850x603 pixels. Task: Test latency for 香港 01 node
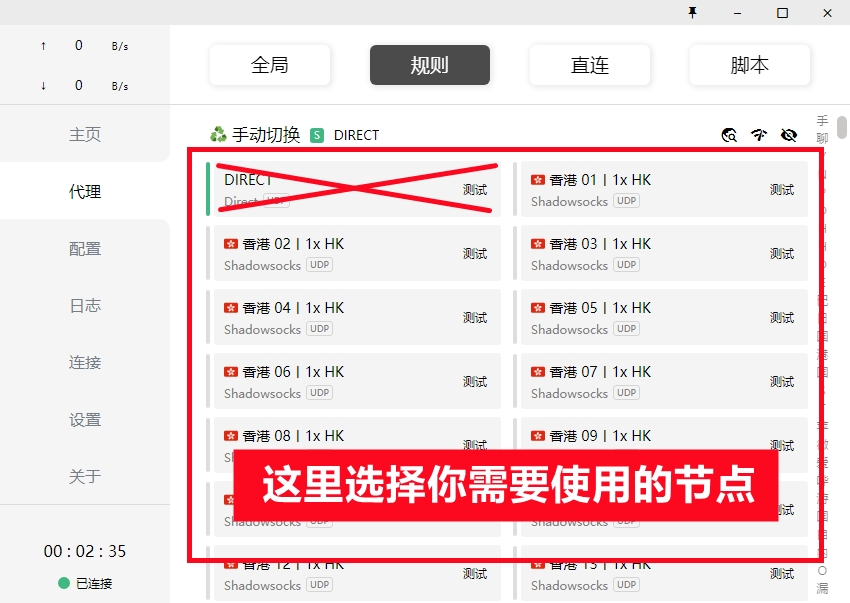point(782,190)
